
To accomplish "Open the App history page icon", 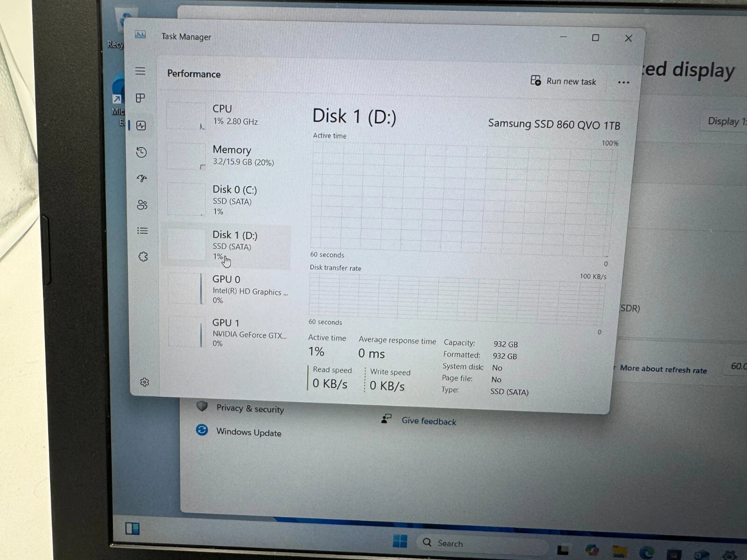I will pyautogui.click(x=141, y=152).
